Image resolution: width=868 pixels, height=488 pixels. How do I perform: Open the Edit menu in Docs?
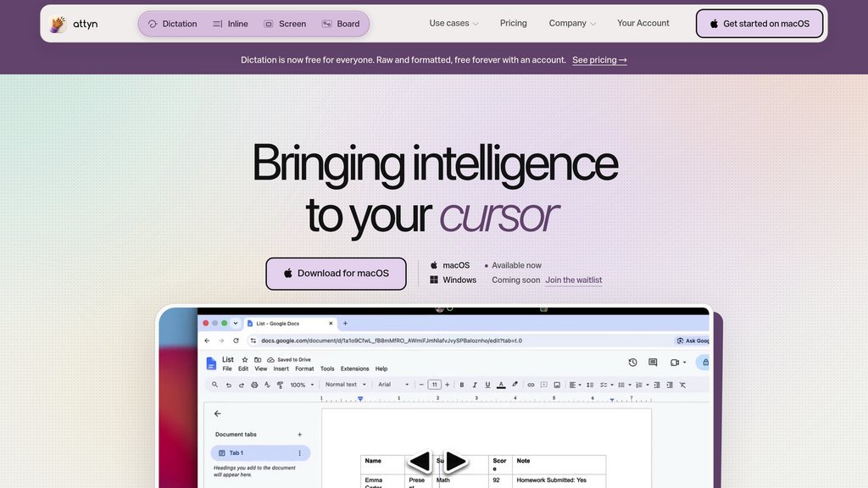click(243, 369)
